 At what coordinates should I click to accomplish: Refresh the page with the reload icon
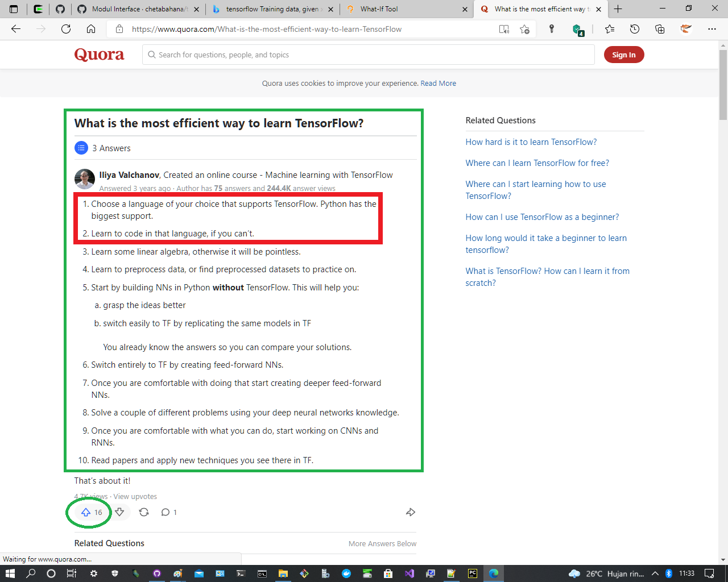[66, 29]
